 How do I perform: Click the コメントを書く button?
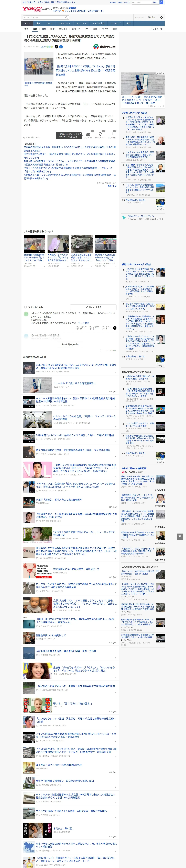pos(93,307)
